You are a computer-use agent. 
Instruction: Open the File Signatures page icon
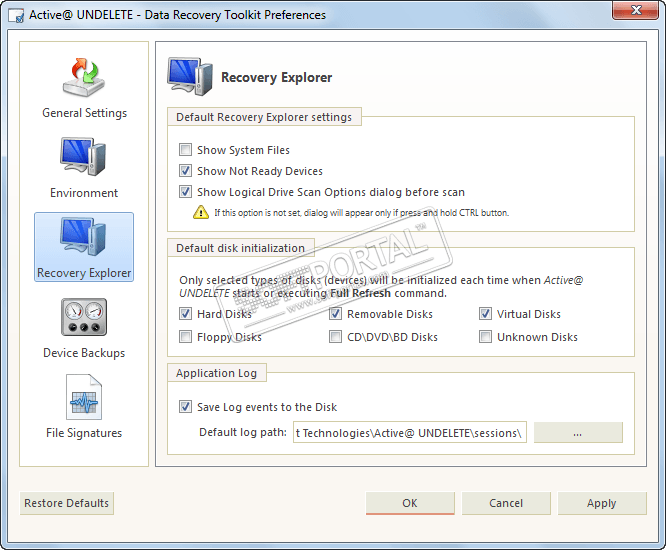84,397
